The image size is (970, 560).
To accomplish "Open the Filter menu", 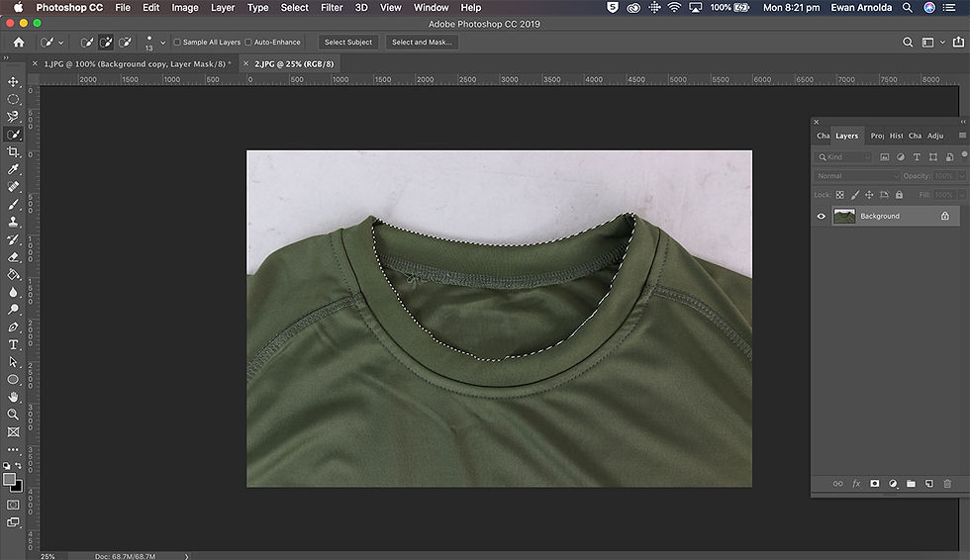I will [x=332, y=7].
